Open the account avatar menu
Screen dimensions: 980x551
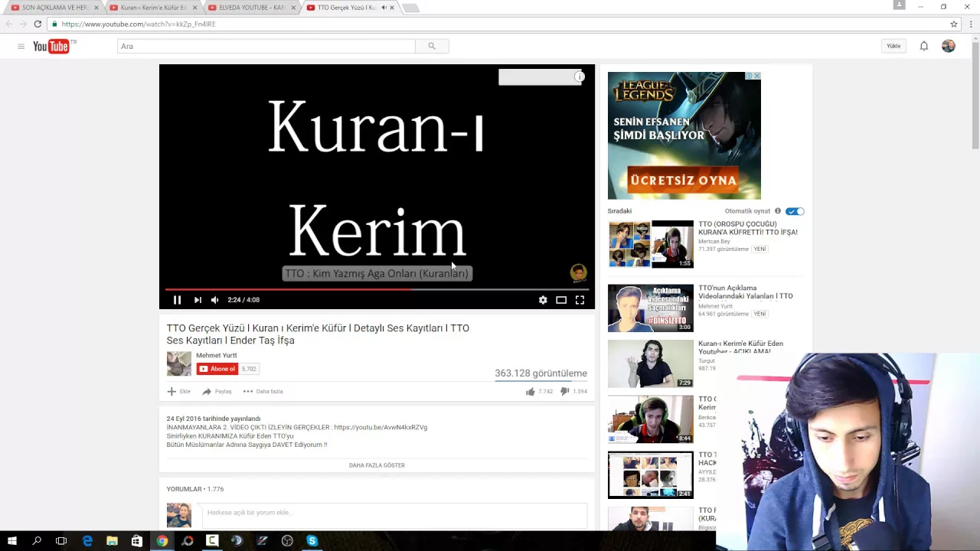pyautogui.click(x=949, y=47)
